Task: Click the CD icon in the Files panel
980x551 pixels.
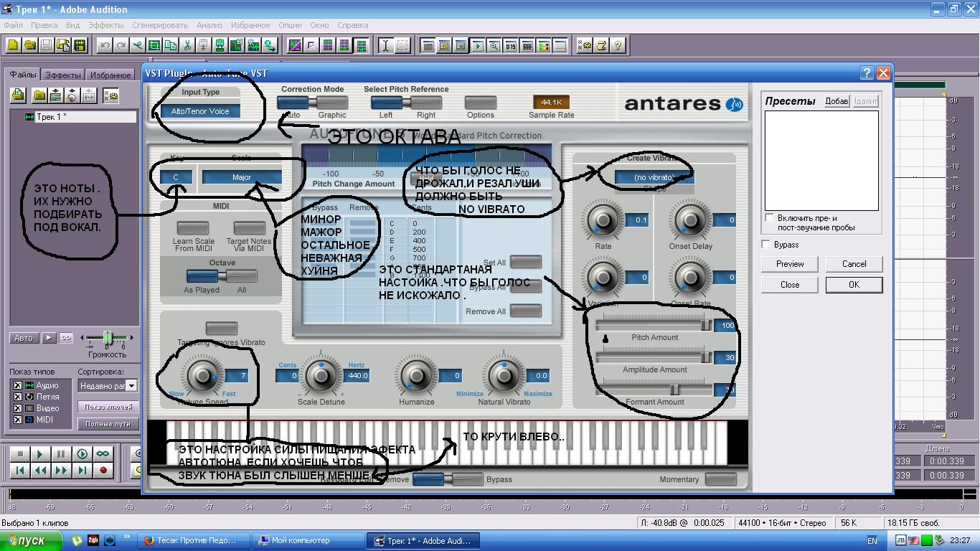Action: 72,95
